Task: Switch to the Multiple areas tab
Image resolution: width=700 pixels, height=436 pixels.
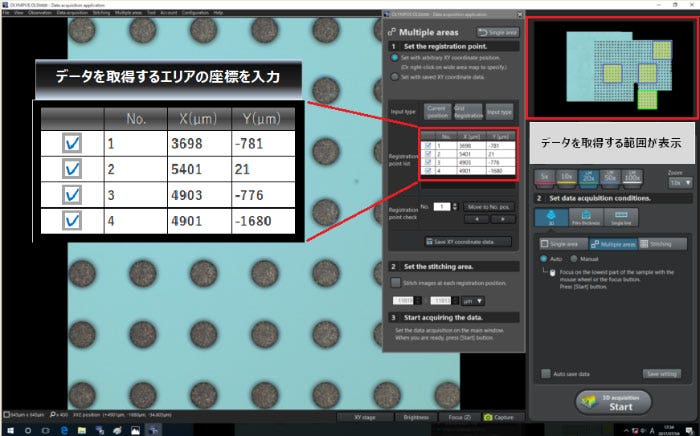Action: (x=613, y=244)
